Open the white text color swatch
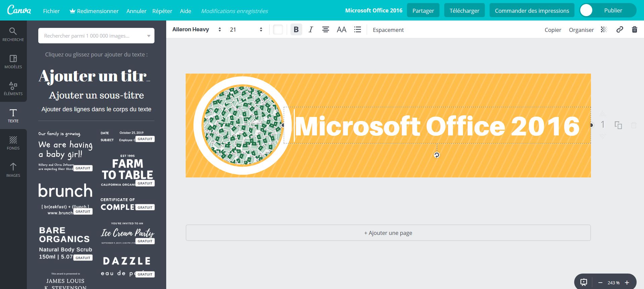The width and height of the screenshot is (644, 289). click(278, 30)
